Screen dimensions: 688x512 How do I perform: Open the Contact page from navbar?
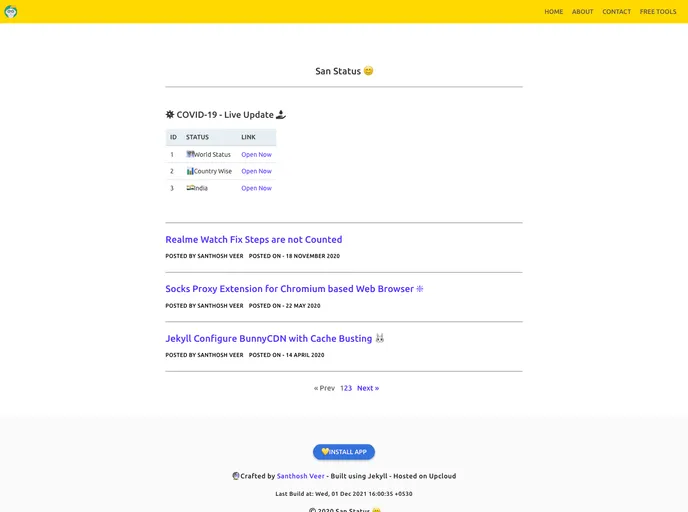[616, 12]
